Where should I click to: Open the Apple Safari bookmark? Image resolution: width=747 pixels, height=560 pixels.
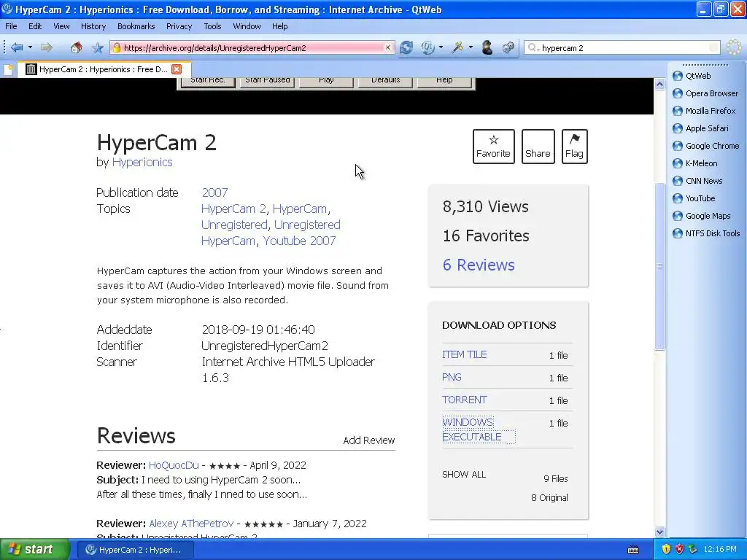[700, 128]
